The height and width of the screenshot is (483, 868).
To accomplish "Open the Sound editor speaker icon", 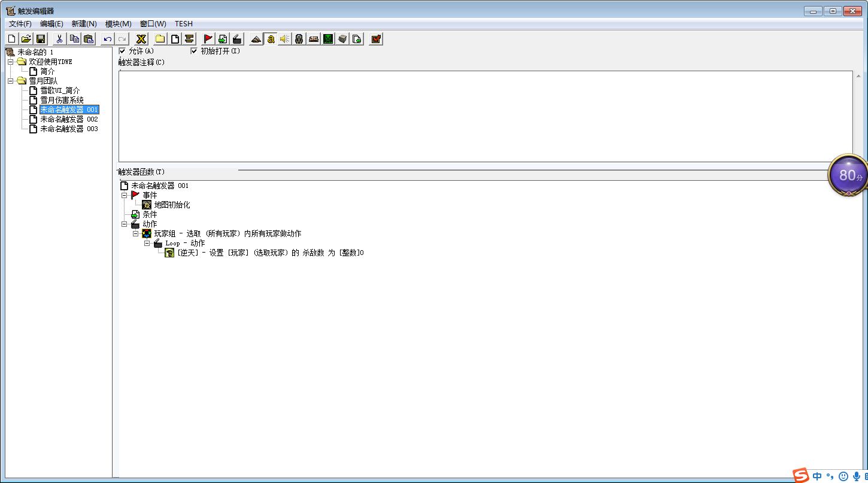I will [284, 39].
